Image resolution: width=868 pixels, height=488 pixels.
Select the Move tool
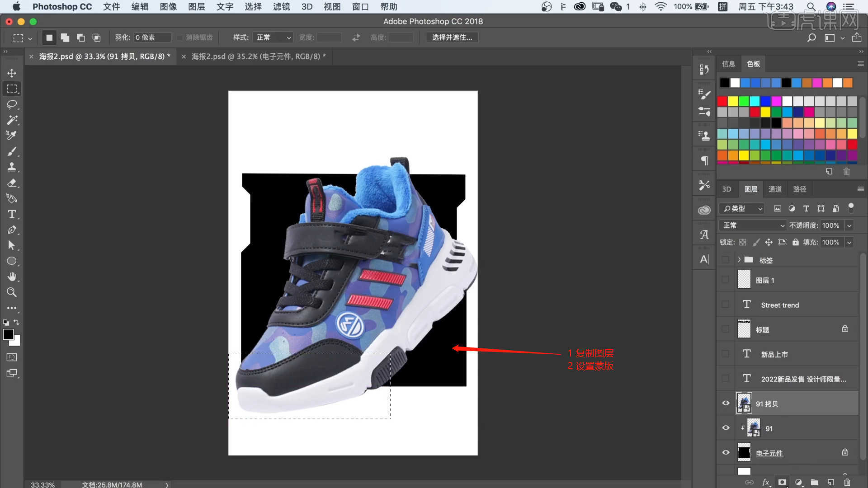pyautogui.click(x=12, y=73)
